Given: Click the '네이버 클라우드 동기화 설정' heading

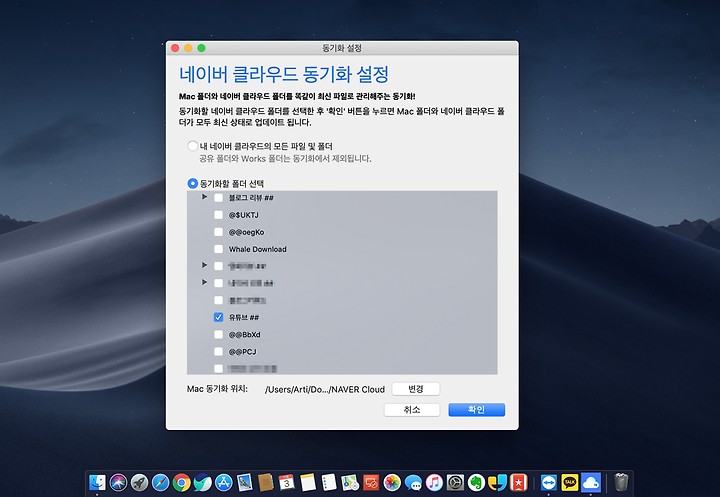Looking at the screenshot, I should coord(284,74).
